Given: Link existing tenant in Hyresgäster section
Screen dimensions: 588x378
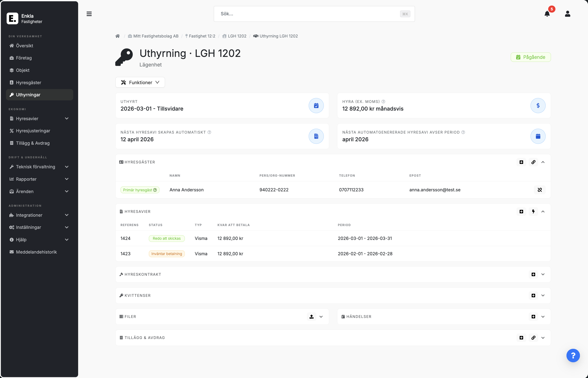Looking at the screenshot, I should 533,162.
